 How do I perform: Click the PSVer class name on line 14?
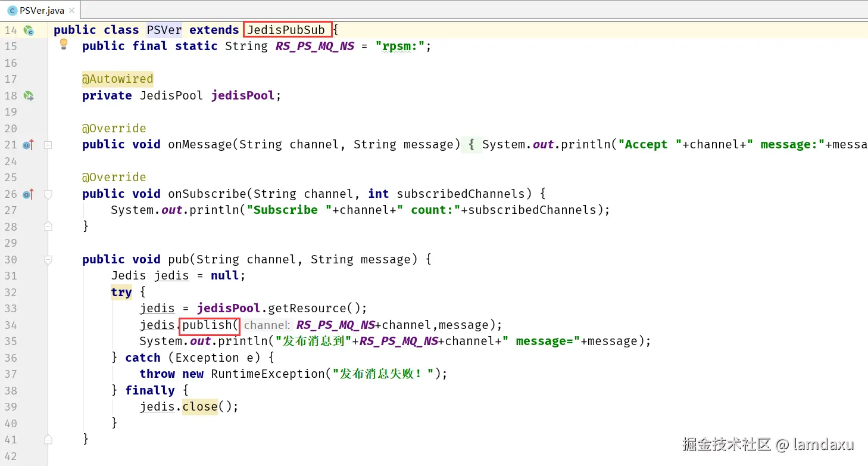[164, 30]
